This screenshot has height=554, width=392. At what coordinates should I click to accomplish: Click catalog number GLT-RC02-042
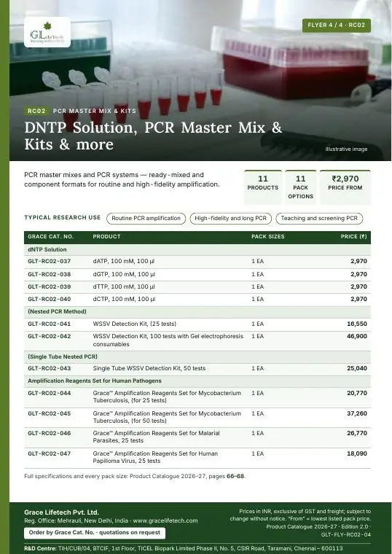pos(50,336)
